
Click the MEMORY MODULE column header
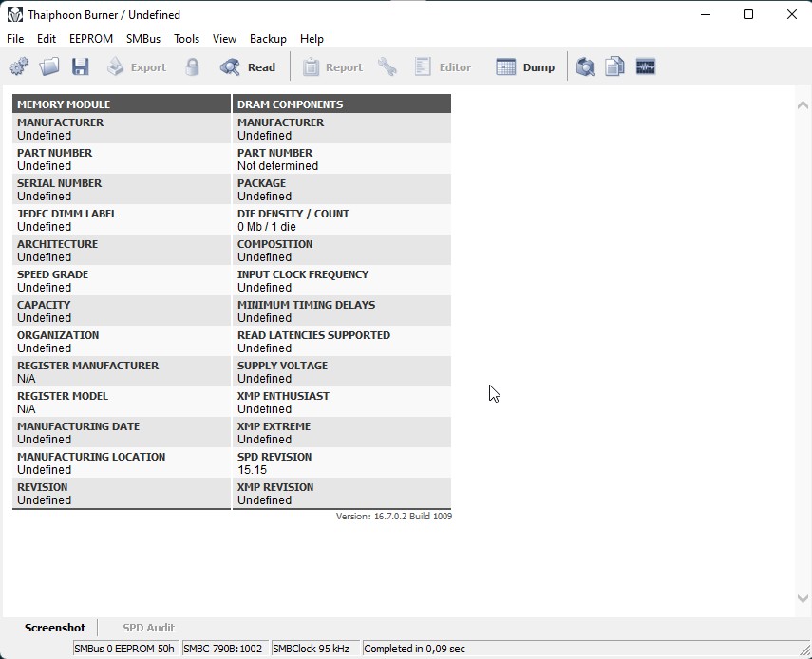tap(122, 104)
